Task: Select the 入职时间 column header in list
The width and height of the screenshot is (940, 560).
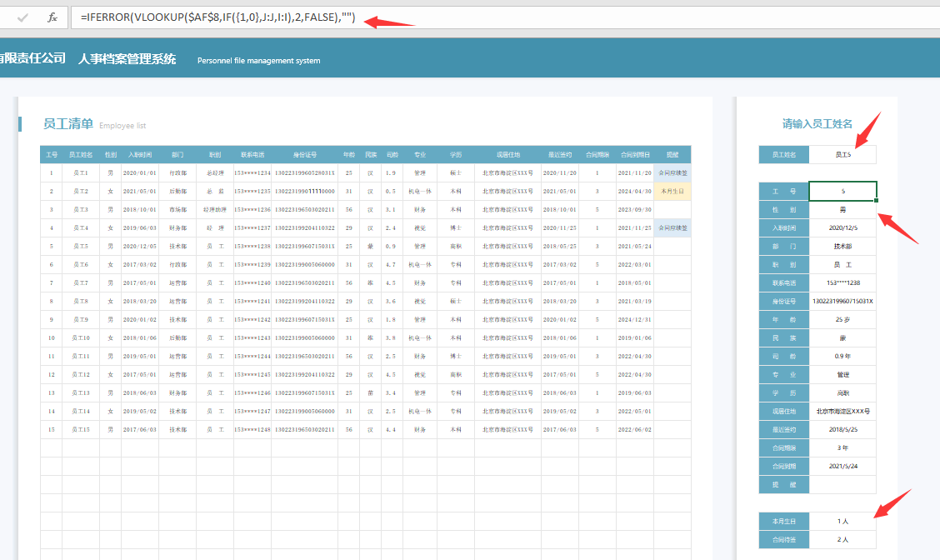Action: [x=140, y=155]
